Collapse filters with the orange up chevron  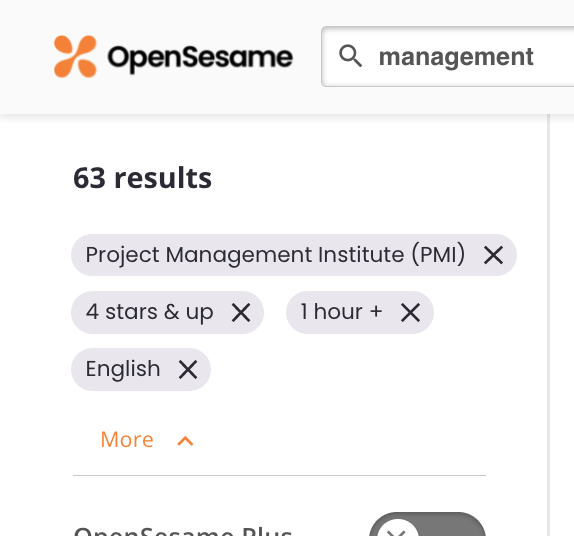[185, 441]
